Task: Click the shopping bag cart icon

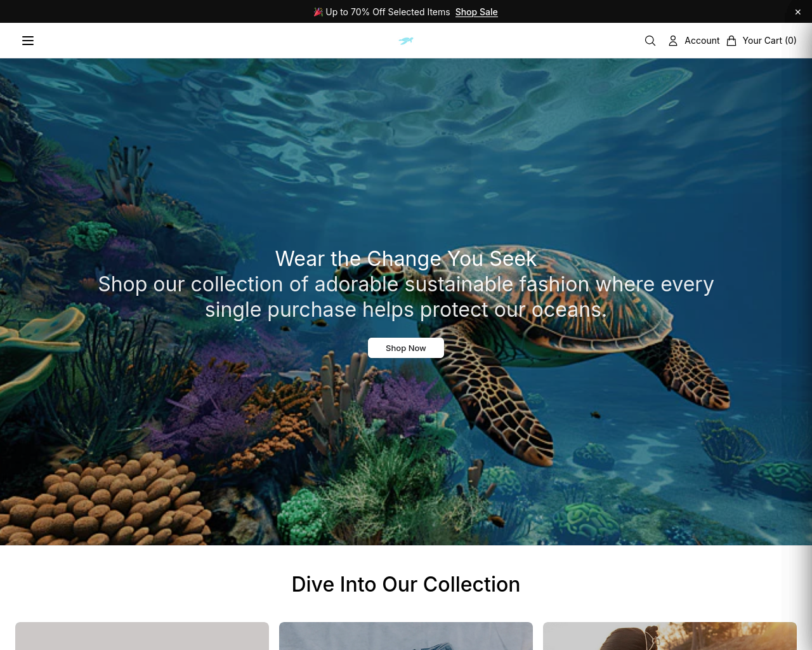Action: pyautogui.click(x=731, y=41)
